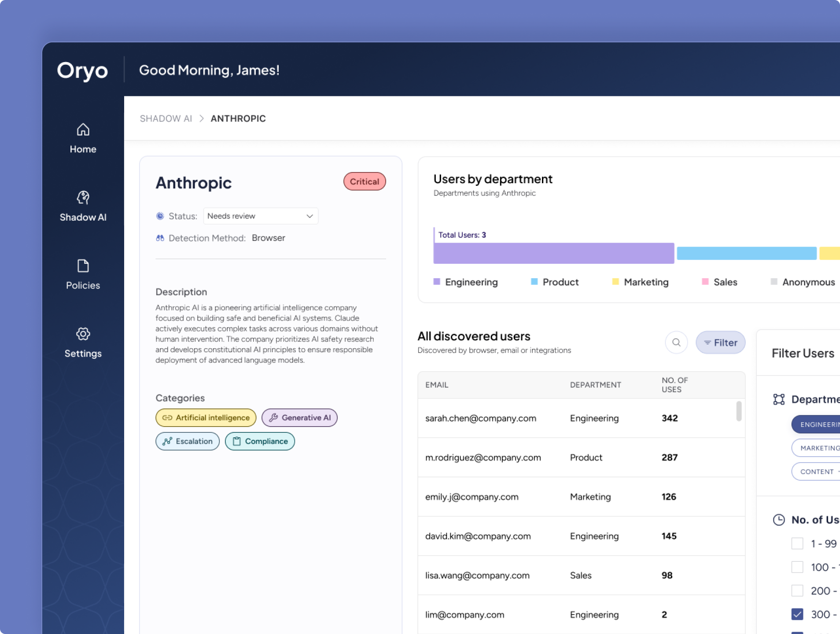The width and height of the screenshot is (840, 634).
Task: Click the breadcrumb chevron separator
Action: click(x=202, y=118)
